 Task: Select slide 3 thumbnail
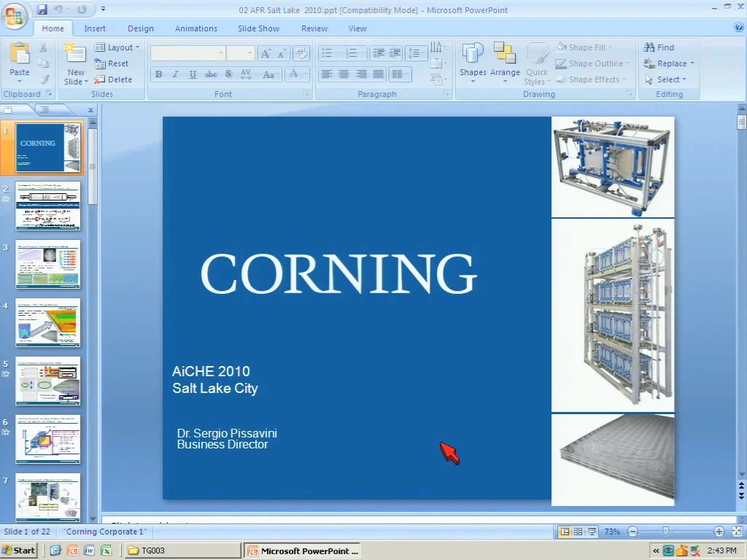point(47,264)
